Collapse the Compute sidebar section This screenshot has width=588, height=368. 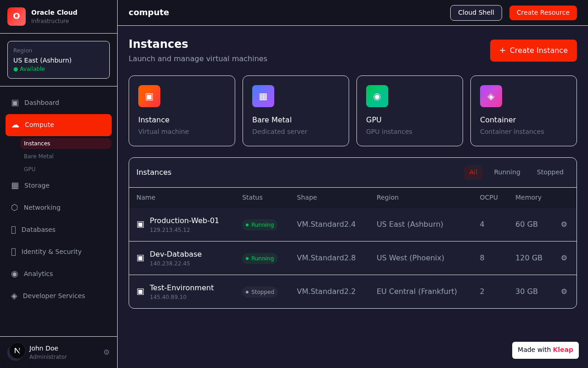tap(58, 125)
